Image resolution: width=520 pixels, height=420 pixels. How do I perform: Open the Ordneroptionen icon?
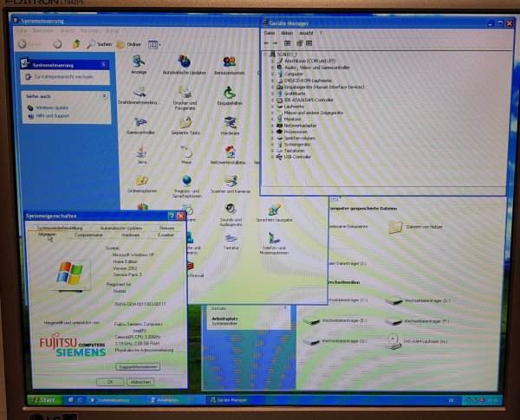click(142, 184)
